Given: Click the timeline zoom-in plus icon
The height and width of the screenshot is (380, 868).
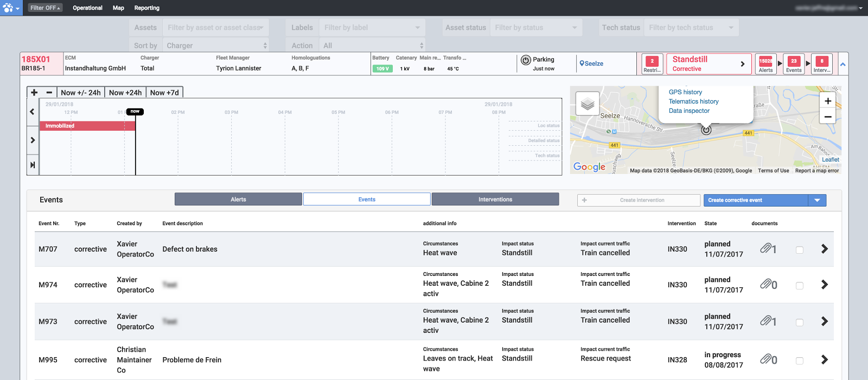Looking at the screenshot, I should (34, 93).
